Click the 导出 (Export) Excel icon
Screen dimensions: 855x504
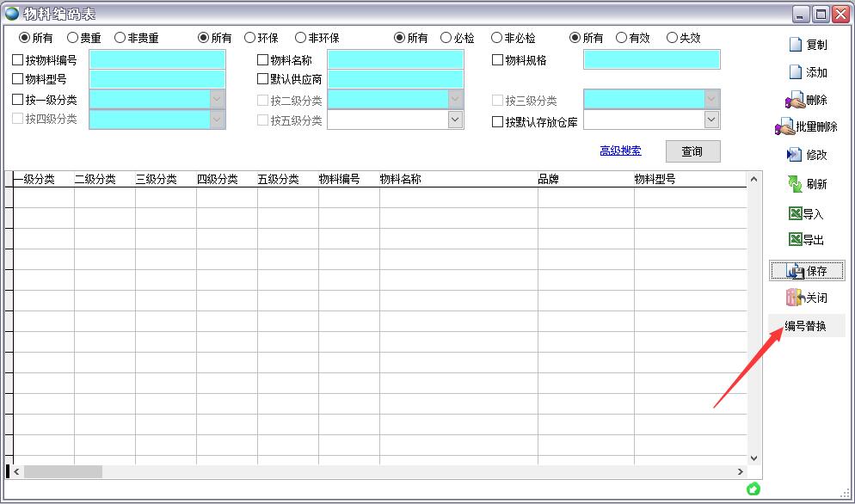pyautogui.click(x=796, y=240)
